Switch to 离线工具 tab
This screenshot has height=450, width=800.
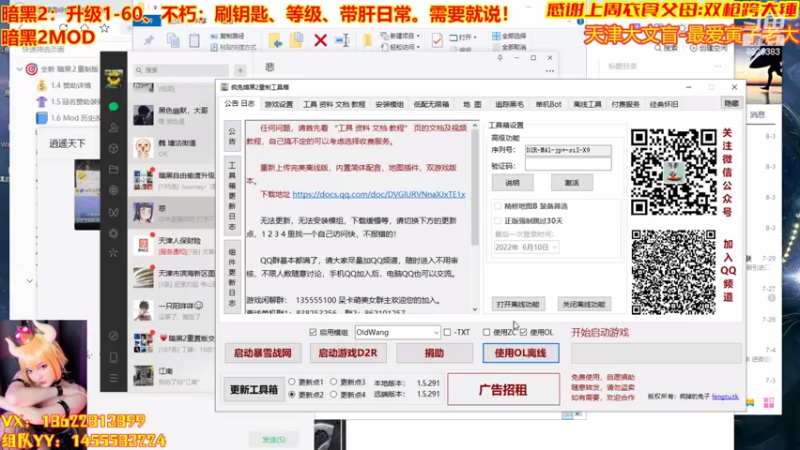[587, 105]
